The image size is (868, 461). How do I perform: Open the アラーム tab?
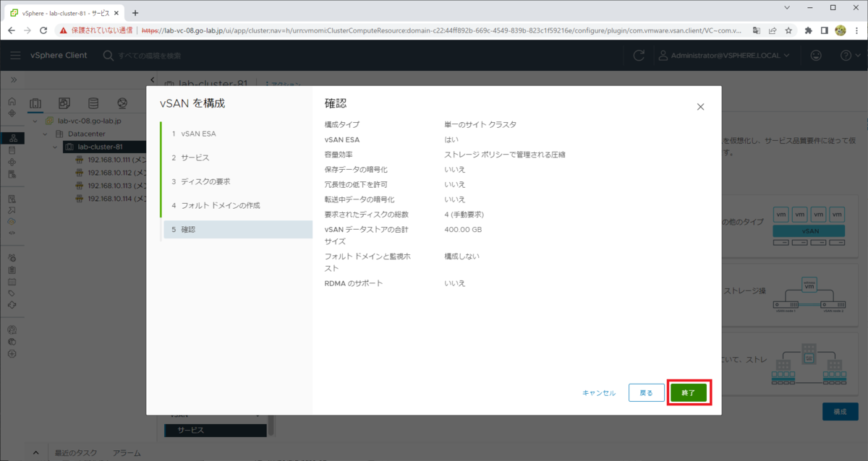click(x=127, y=453)
